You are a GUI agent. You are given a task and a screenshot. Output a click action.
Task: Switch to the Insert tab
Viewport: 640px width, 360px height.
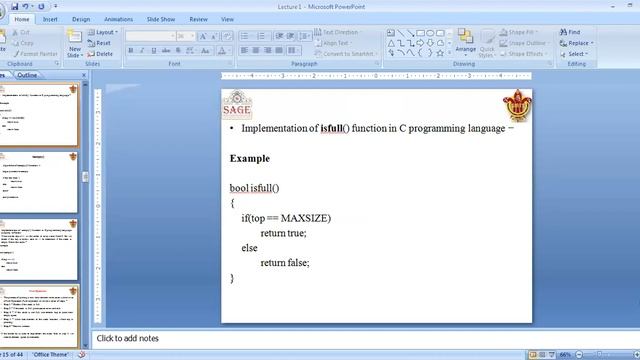[50, 19]
